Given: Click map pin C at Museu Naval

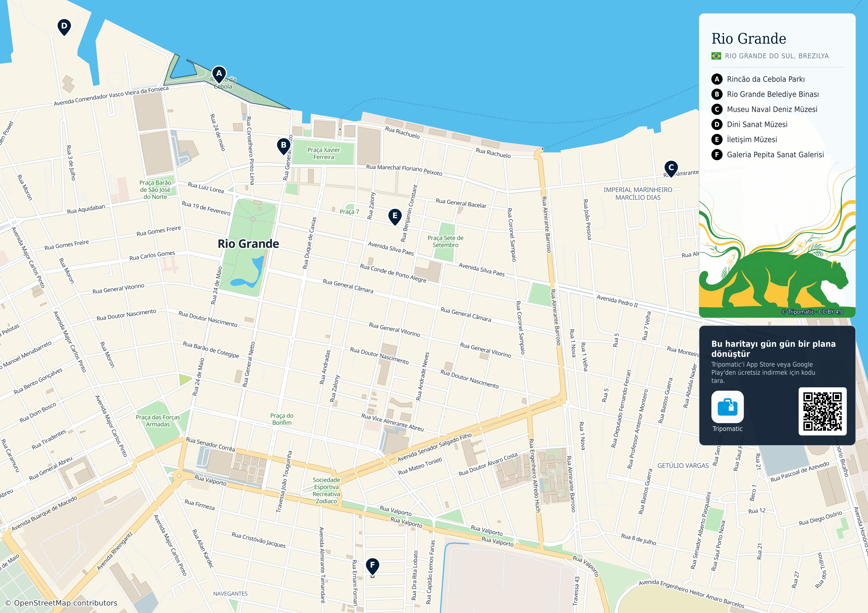Looking at the screenshot, I should 671,168.
